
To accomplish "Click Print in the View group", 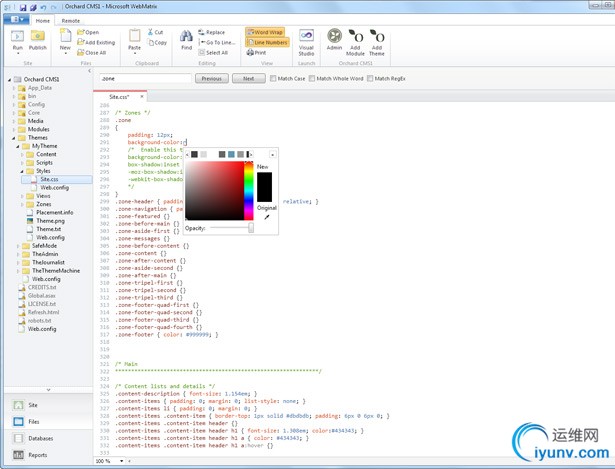I will (256, 53).
